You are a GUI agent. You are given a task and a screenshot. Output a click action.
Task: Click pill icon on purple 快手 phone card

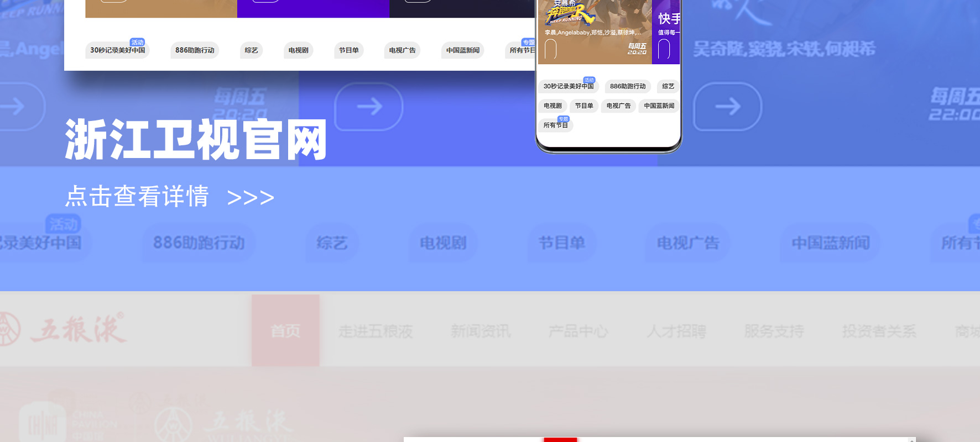pos(664,49)
